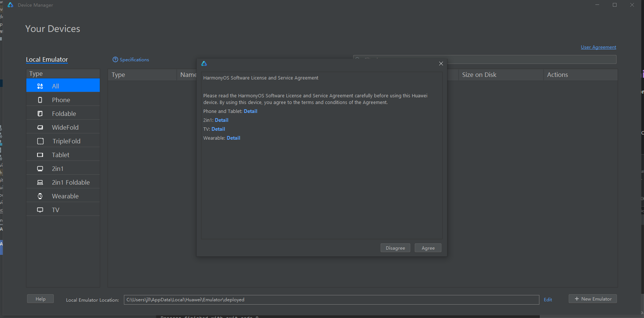
Task: Click the Device Manager logo in the title bar
Action: [x=10, y=5]
